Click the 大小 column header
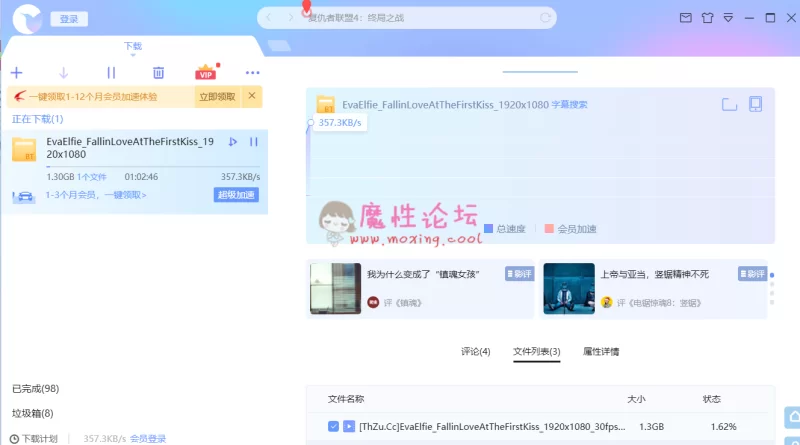This screenshot has width=800, height=445. tap(636, 399)
